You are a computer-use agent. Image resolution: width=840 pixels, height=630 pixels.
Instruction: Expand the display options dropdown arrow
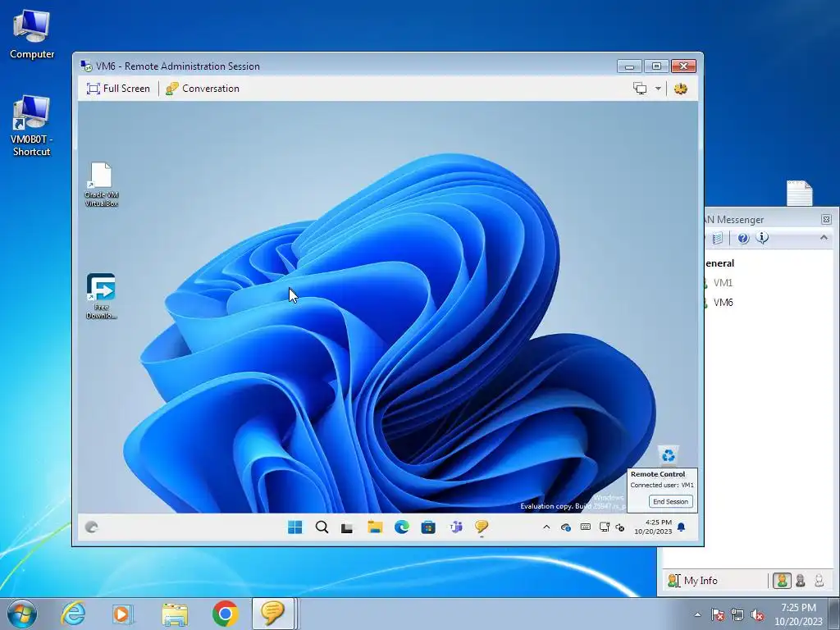coord(658,89)
